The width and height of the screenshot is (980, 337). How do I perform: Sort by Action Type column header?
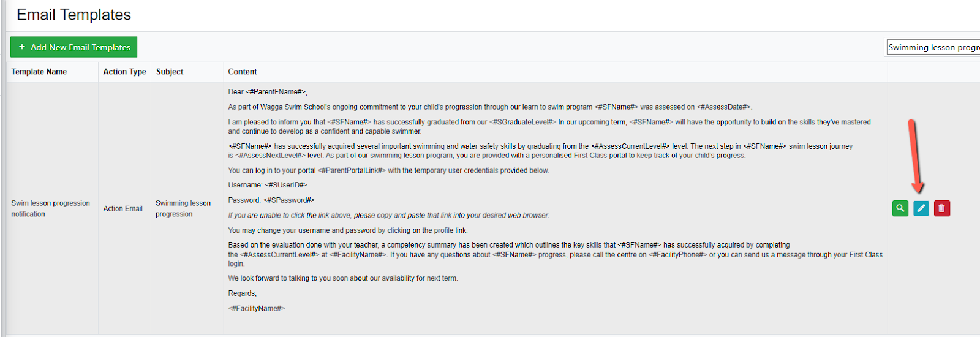[124, 72]
